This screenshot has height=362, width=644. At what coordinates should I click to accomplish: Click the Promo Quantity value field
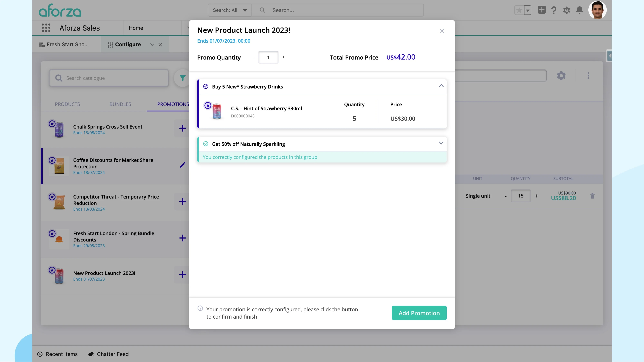click(x=268, y=57)
